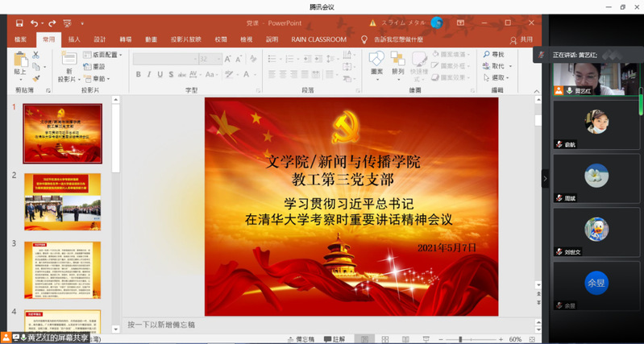This screenshot has width=644, height=344.
Task: Open the Layout (版面配置) dropdown
Action: point(102,55)
